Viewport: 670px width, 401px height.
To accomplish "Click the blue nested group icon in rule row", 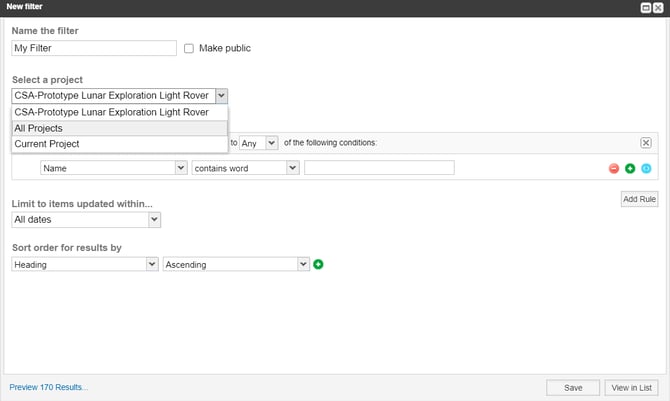I will tap(646, 168).
